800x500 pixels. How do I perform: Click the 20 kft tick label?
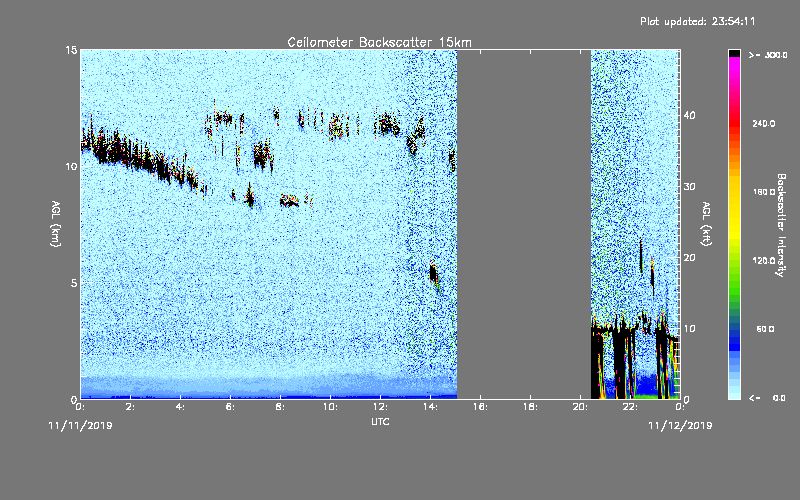pyautogui.click(x=689, y=258)
